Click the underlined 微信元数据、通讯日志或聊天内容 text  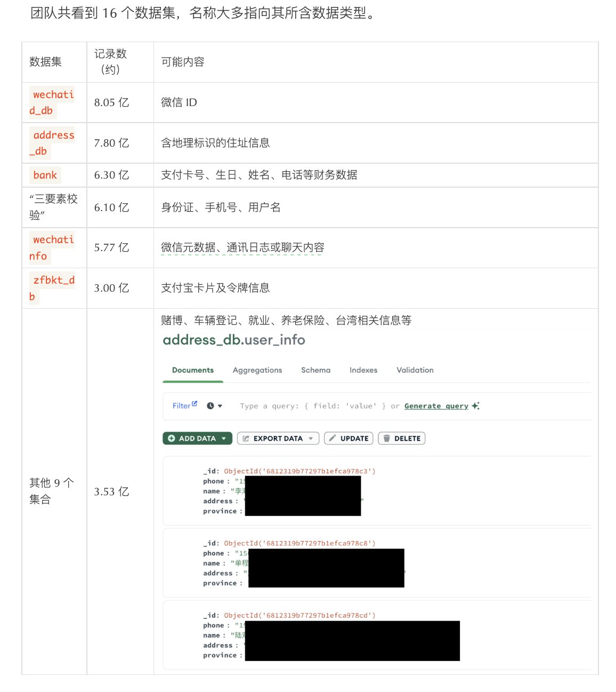[242, 247]
